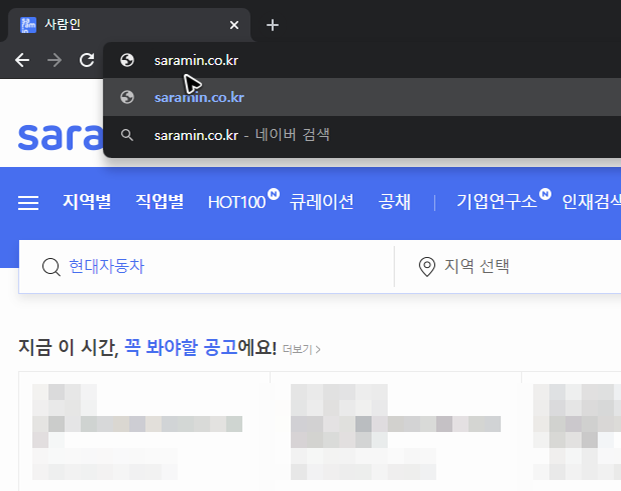Viewport: 621px width, 491px height.
Task: Open the 공채 menu
Action: point(394,202)
